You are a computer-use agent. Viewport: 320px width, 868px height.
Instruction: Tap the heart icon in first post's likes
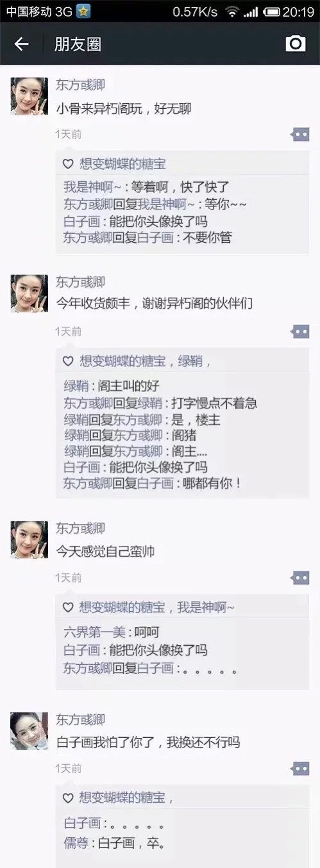(68, 164)
